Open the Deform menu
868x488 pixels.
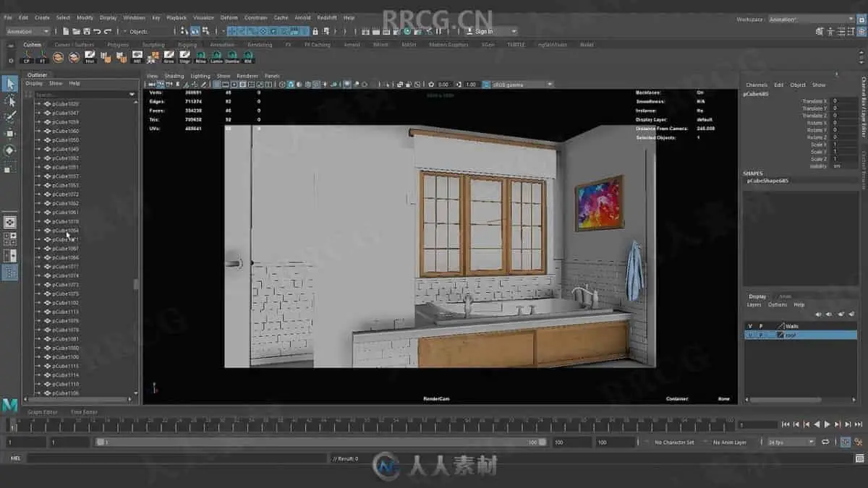229,17
